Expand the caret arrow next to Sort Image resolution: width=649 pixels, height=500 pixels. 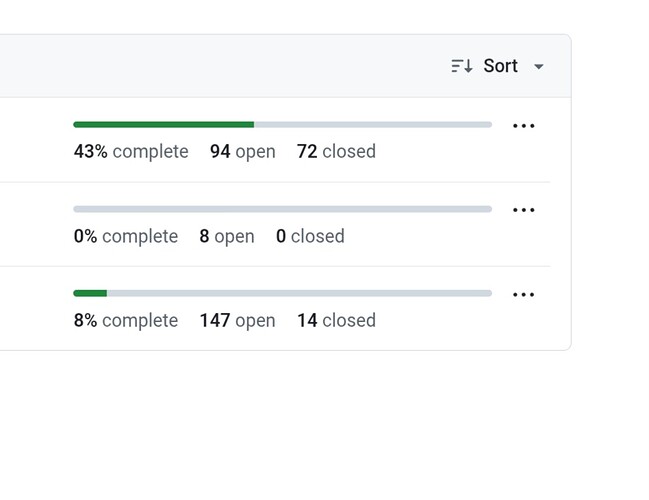(539, 67)
